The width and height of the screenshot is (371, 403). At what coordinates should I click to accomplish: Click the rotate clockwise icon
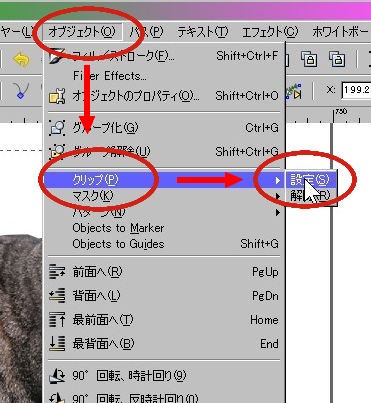pos(57,376)
